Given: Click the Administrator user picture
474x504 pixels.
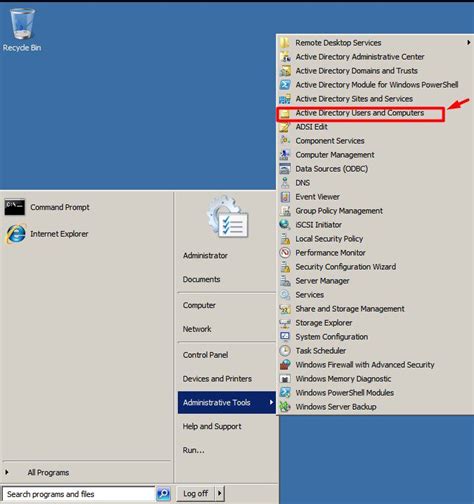Looking at the screenshot, I should [x=227, y=217].
